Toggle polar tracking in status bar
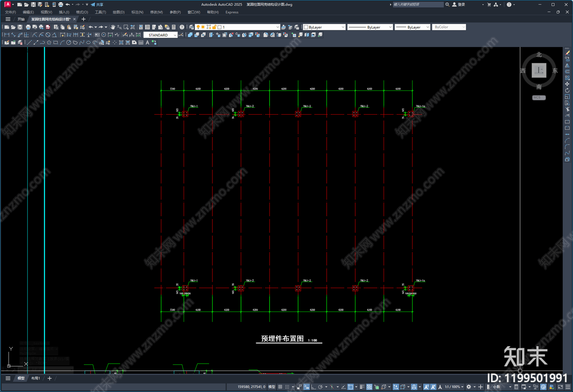Screen dimensions: 573x392 [x=321, y=387]
